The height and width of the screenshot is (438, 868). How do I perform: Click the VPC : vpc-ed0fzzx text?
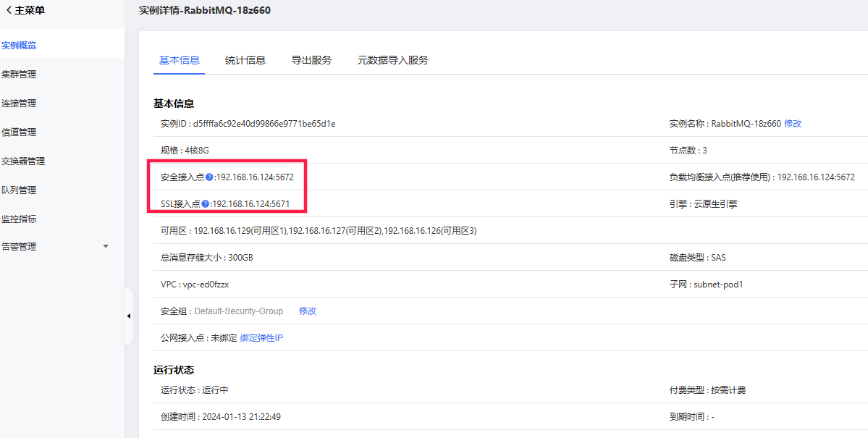coord(195,285)
